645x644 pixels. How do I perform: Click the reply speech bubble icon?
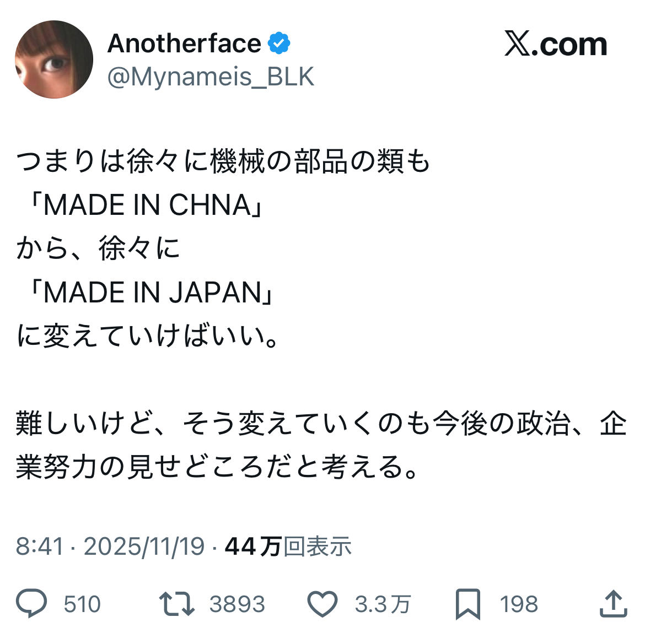[x=31, y=604]
